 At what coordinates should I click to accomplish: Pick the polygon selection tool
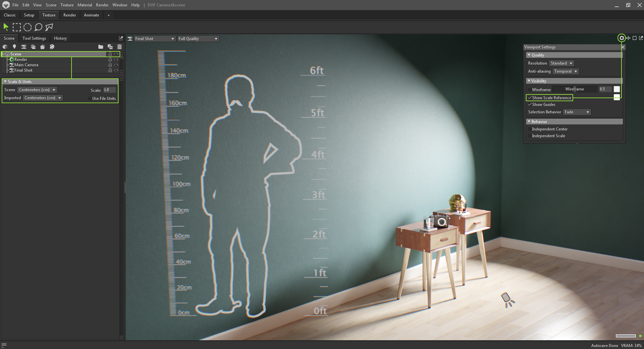pyautogui.click(x=49, y=27)
